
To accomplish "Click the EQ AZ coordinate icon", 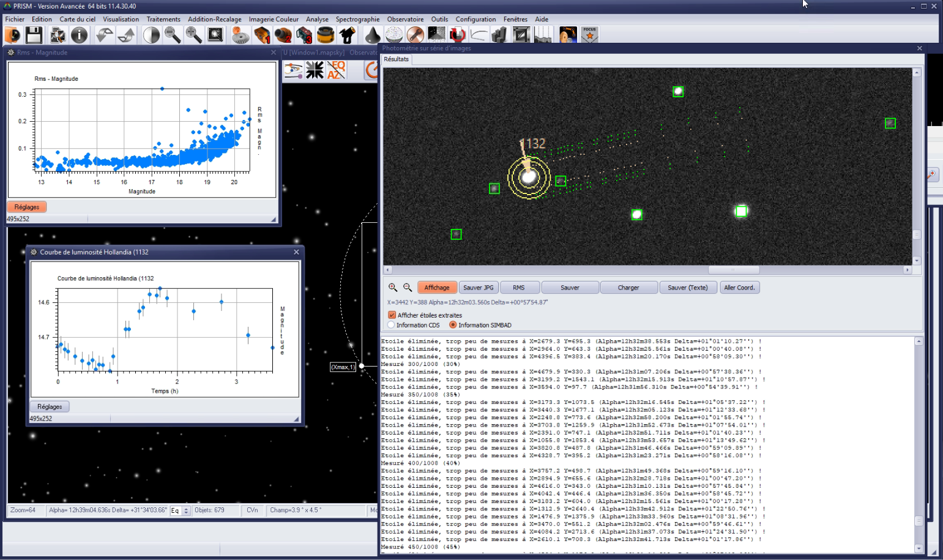I will (336, 70).
